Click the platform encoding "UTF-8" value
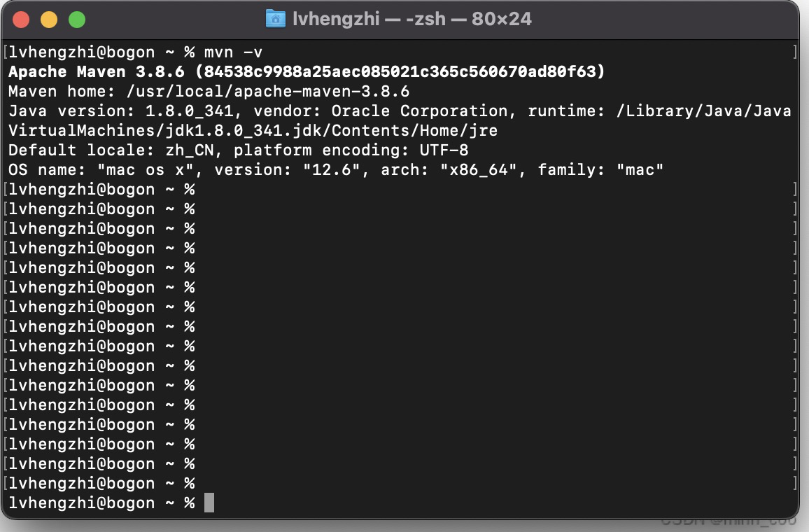Viewport: 809px width, 532px height. click(x=444, y=150)
